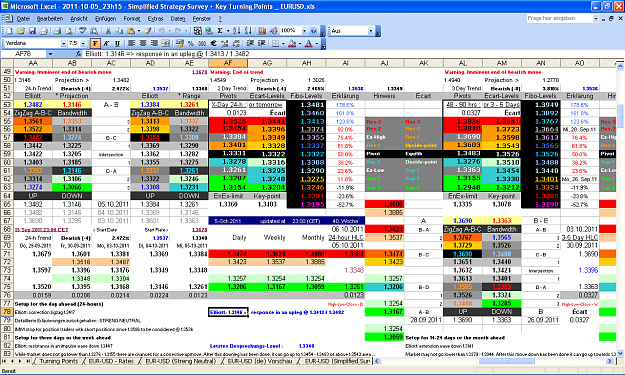Image resolution: width=625 pixels, height=375 pixels.
Task: Print the sheet using the printer icon
Action: [57, 31]
